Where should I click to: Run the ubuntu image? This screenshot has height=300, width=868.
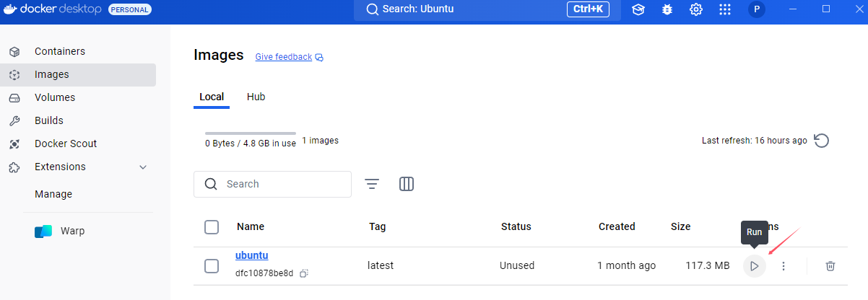(x=754, y=266)
